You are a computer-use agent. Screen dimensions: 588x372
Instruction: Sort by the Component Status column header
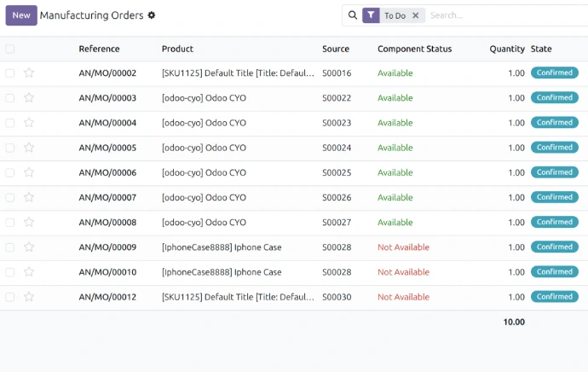[414, 49]
